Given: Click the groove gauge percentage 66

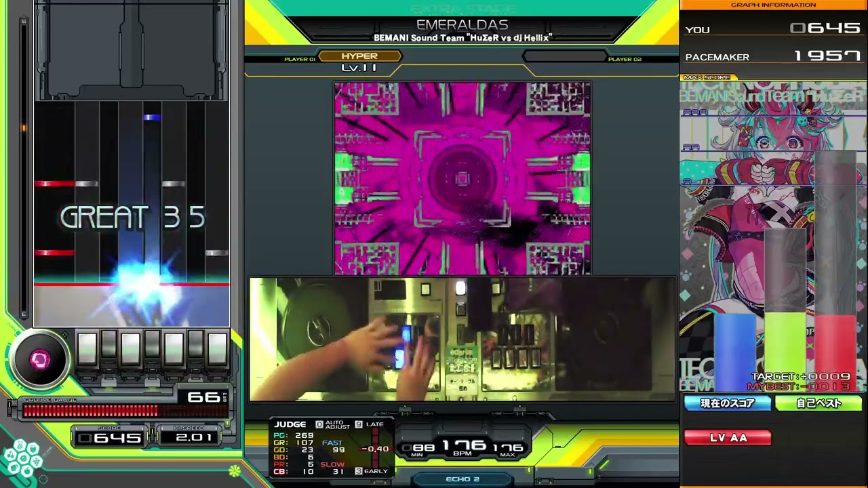Looking at the screenshot, I should 203,397.
